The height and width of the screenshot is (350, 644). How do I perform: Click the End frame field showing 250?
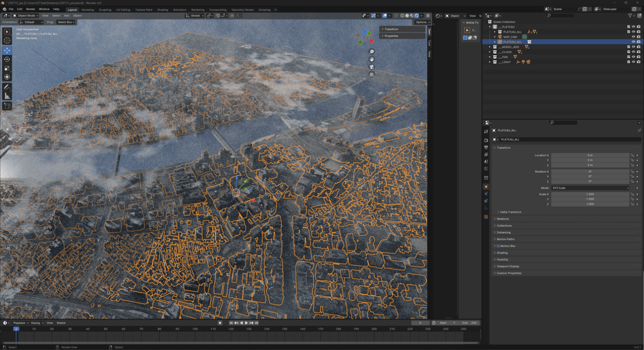pyautogui.click(x=469, y=323)
